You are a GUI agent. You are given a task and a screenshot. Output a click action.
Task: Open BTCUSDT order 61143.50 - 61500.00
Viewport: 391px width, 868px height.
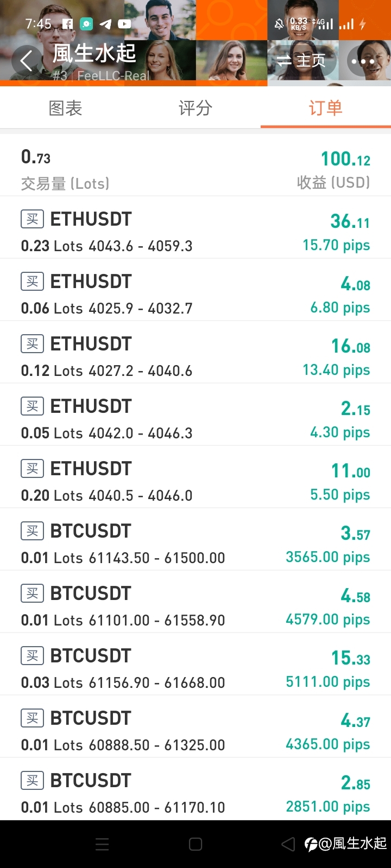coord(195,539)
